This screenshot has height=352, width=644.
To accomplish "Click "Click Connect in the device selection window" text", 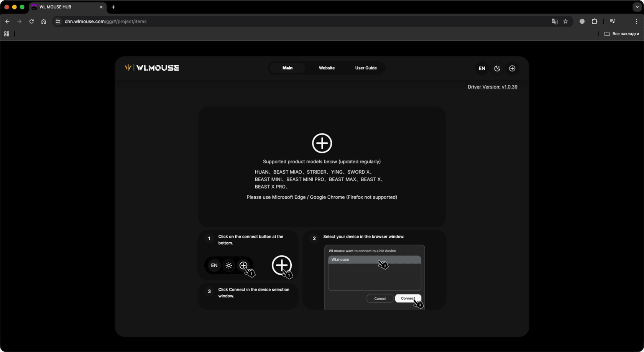I will pyautogui.click(x=254, y=293).
